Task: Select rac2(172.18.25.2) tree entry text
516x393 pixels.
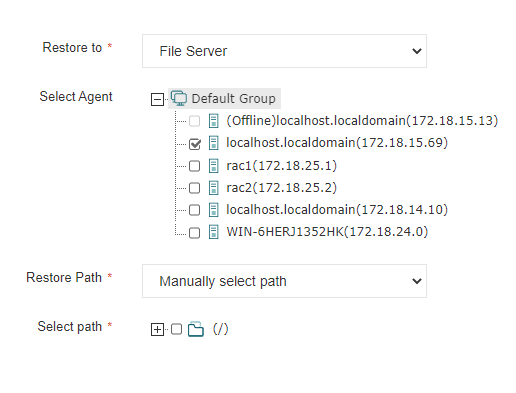Action: coord(282,188)
